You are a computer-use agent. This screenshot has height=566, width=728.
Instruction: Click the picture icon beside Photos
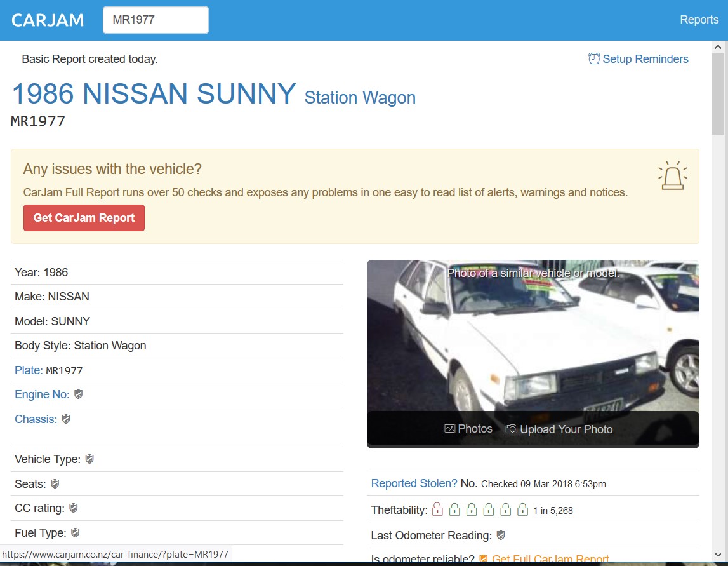pos(449,428)
